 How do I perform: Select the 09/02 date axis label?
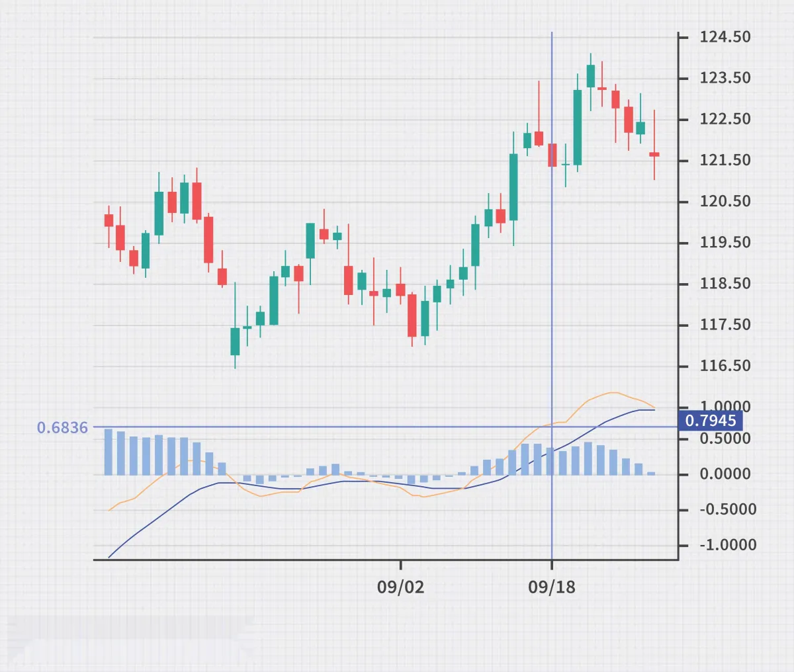400,587
